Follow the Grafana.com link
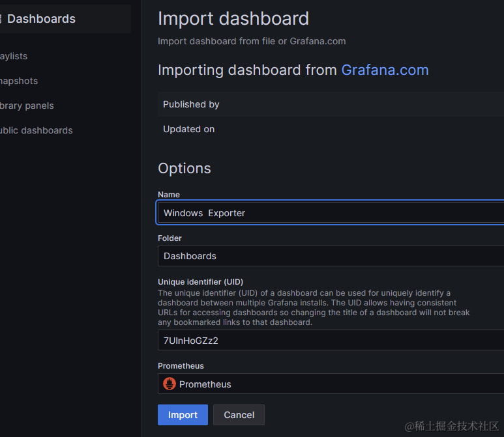Viewport: 504px width, 437px height. click(385, 70)
